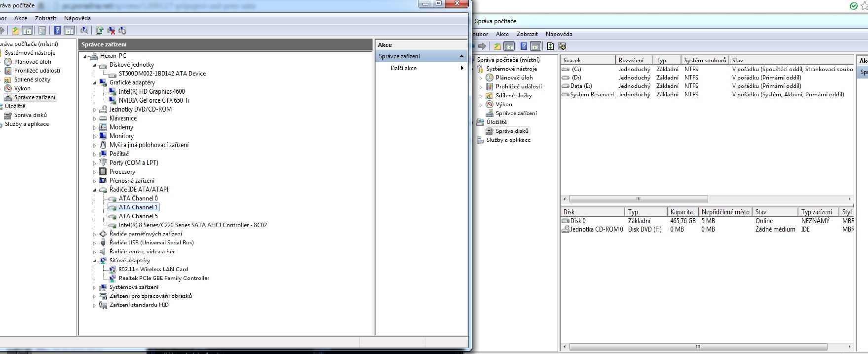This screenshot has height=354, width=868.
Task: Open Služby a aplikace in Disk Management sidebar
Action: (x=508, y=140)
